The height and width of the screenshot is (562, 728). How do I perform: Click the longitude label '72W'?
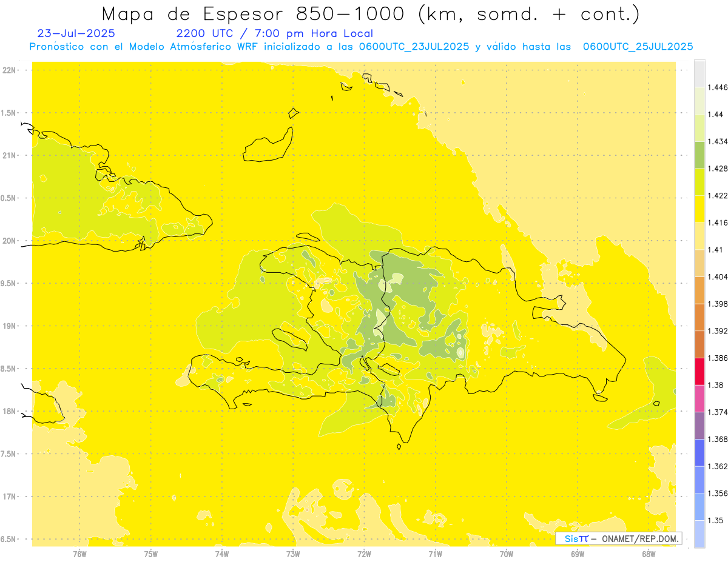pos(364,554)
